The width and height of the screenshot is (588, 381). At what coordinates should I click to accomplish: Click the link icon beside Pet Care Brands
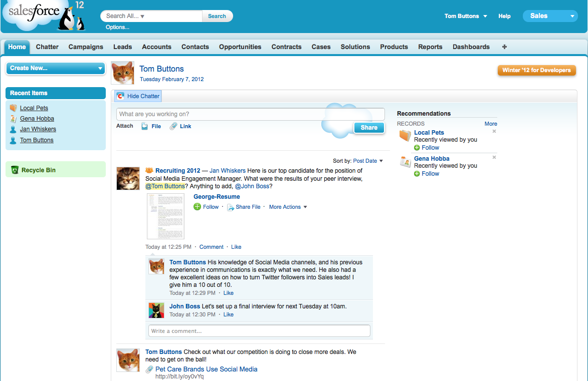pyautogui.click(x=149, y=369)
